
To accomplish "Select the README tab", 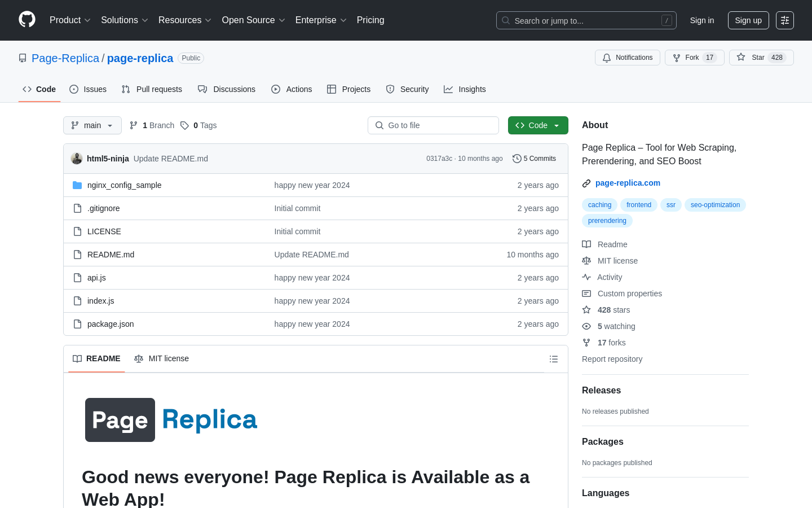I will pyautogui.click(x=96, y=359).
